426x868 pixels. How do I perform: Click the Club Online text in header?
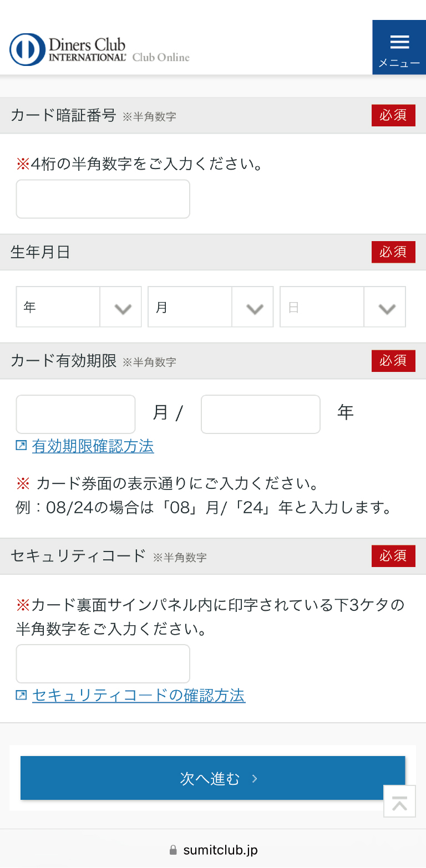coord(161,57)
